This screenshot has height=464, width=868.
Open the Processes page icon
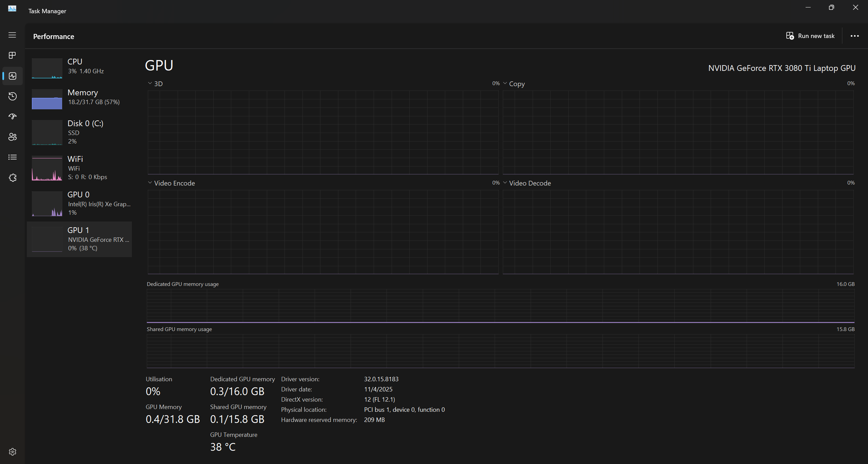[12, 55]
